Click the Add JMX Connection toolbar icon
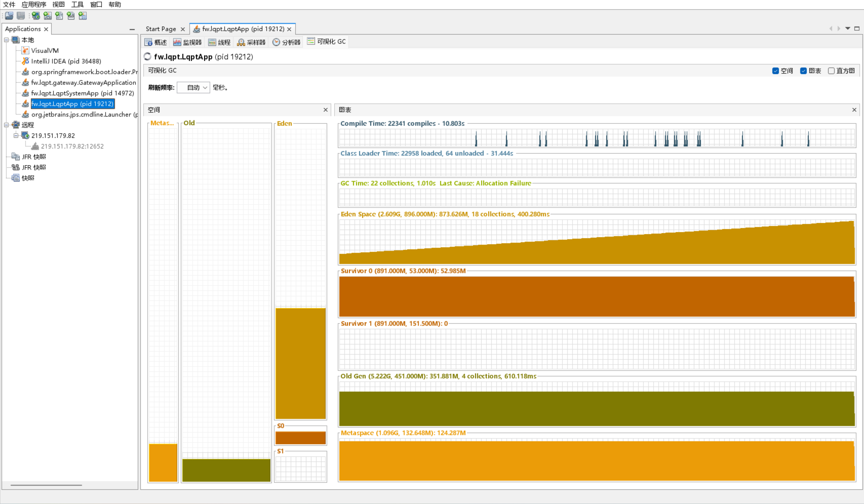Viewport: 864px width, 504px height. 48,16
